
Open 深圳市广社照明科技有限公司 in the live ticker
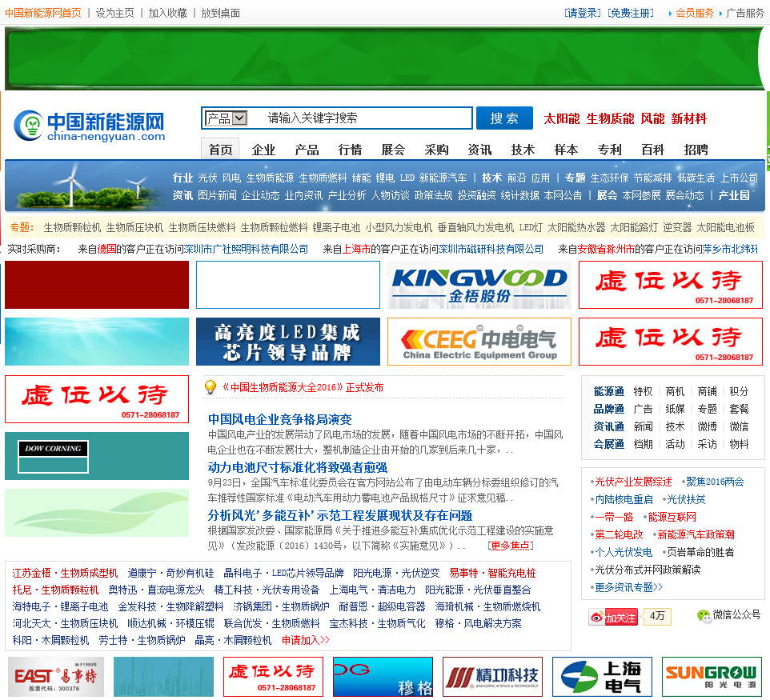[246, 249]
